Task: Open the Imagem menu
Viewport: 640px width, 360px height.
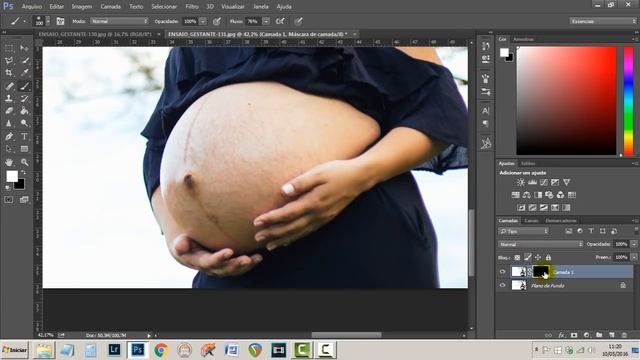Action: point(82,7)
